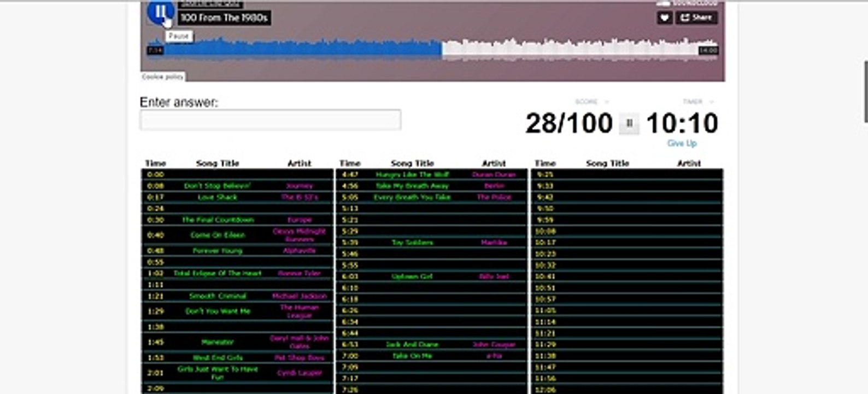Select the Martika artist cell
The height and width of the screenshot is (394, 868).
click(x=494, y=242)
